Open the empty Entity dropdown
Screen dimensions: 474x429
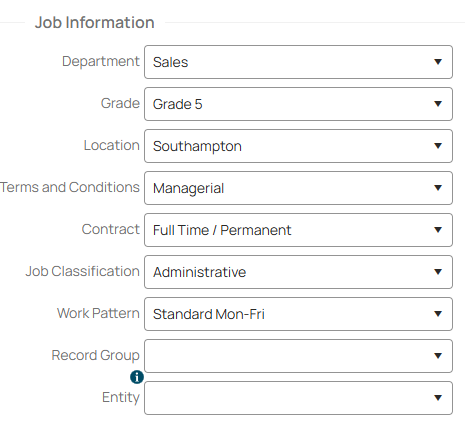[x=298, y=398]
